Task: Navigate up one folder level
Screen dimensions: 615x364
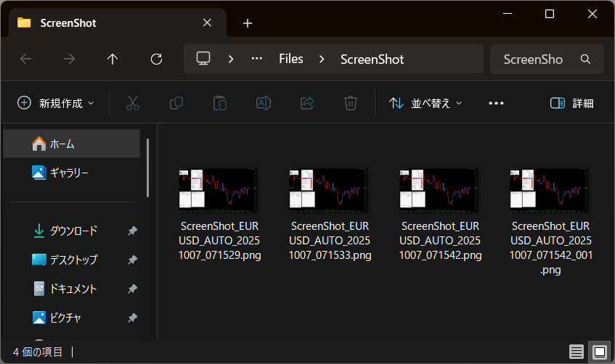Action: (113, 59)
